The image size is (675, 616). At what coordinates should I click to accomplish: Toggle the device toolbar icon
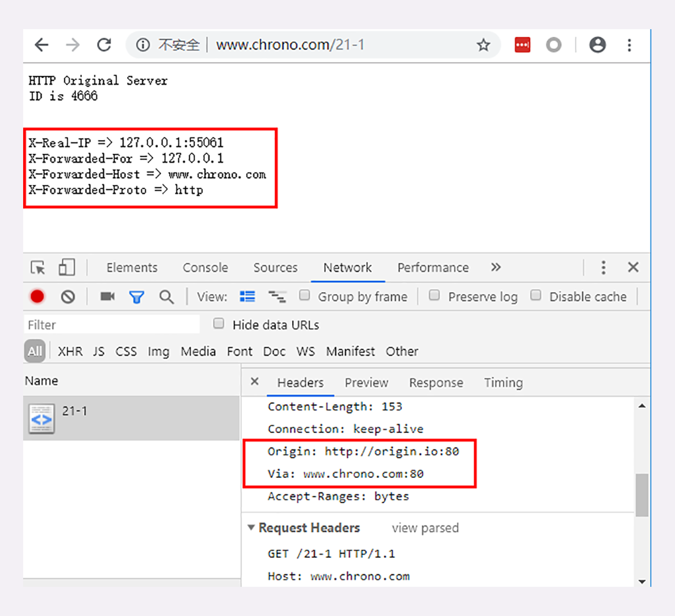click(x=67, y=267)
